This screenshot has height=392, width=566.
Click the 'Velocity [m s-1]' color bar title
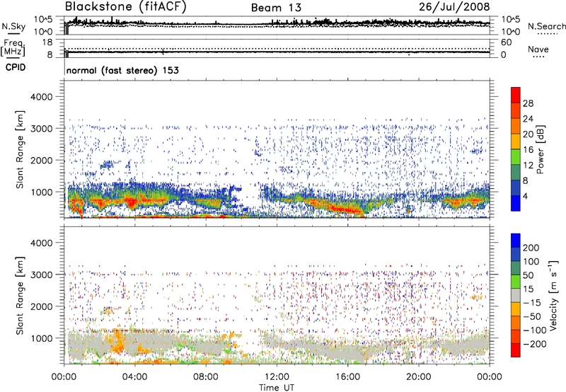pyautogui.click(x=553, y=295)
